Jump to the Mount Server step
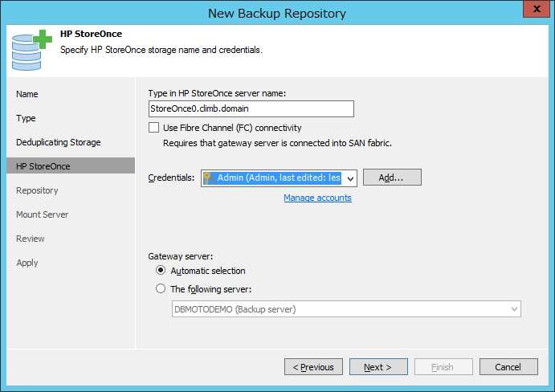 (42, 214)
